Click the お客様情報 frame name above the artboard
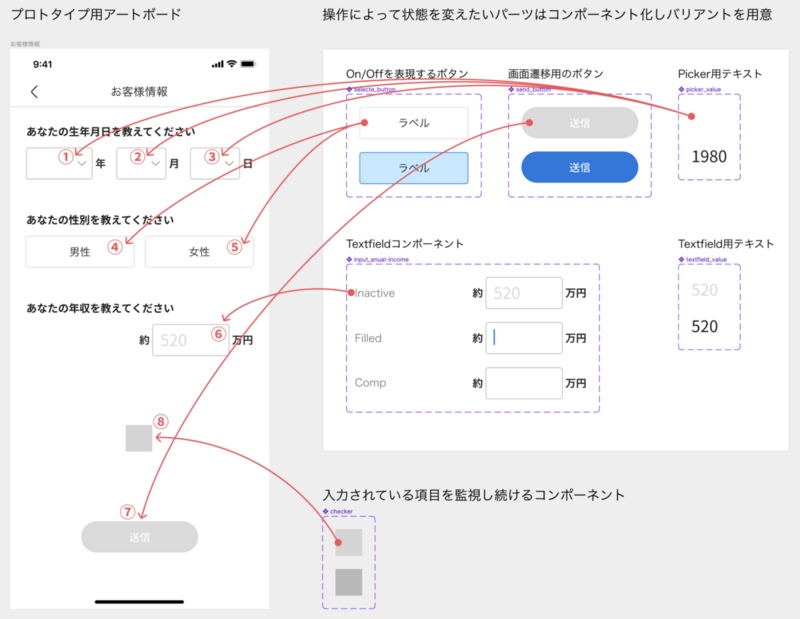Image resolution: width=800 pixels, height=619 pixels. [x=25, y=44]
